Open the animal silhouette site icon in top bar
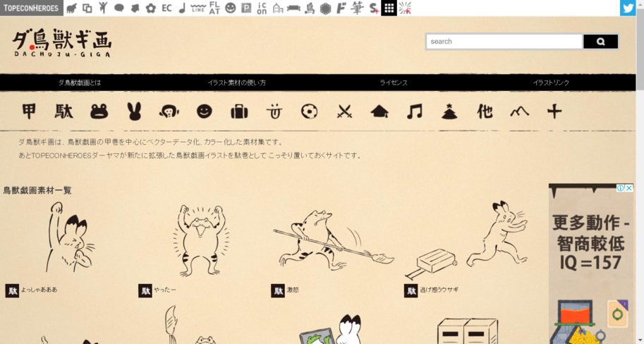The height and width of the screenshot is (344, 644). click(71, 8)
